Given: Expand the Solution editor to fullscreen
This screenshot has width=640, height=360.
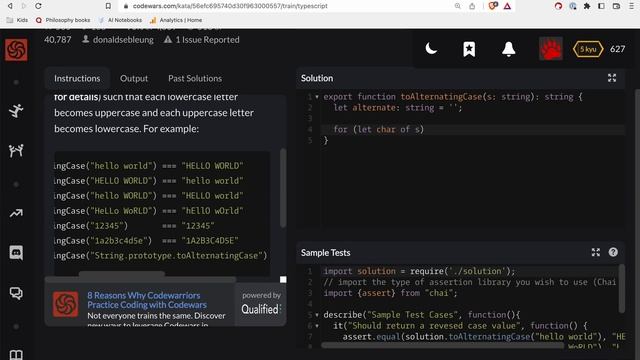Looking at the screenshot, I should click(612, 78).
